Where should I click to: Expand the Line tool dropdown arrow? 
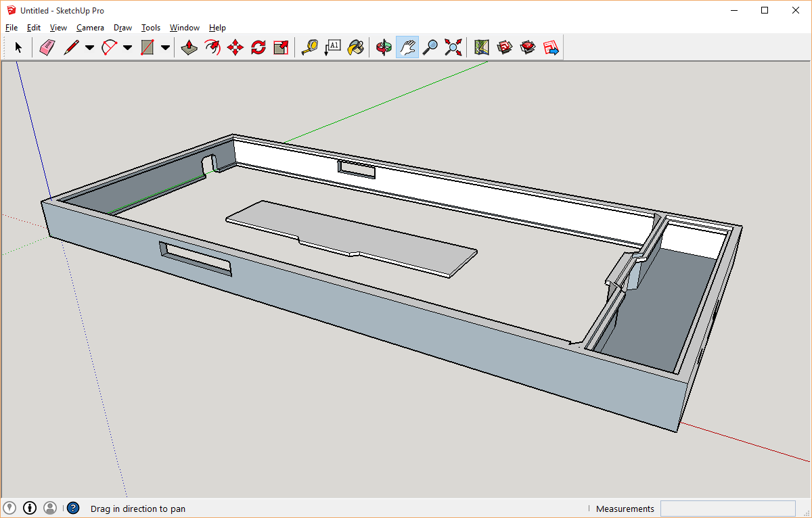point(89,47)
